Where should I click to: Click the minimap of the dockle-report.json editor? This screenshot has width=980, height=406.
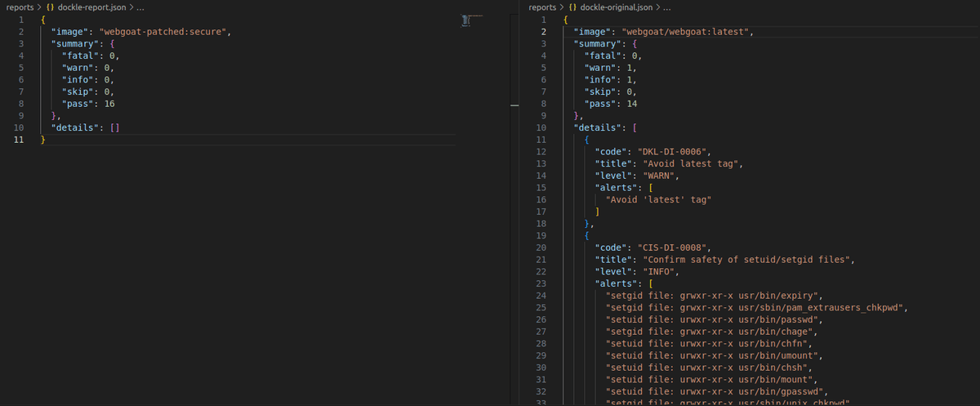point(473,20)
